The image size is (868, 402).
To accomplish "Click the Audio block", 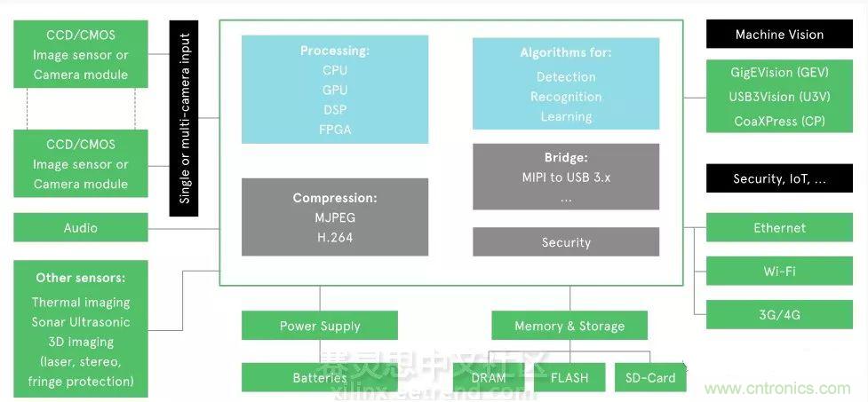I will click(81, 228).
